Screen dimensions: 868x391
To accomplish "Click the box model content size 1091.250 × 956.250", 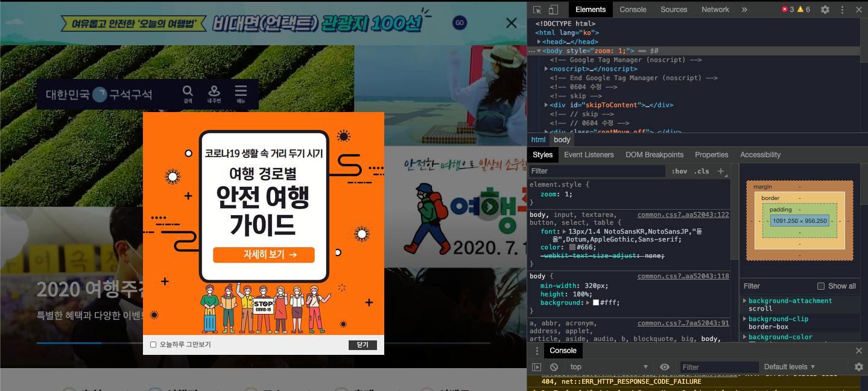I will (x=800, y=221).
